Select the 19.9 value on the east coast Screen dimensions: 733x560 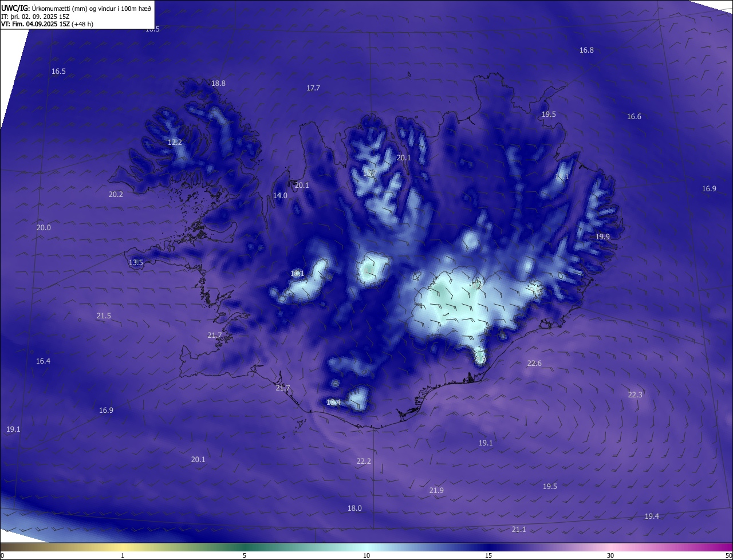602,237
